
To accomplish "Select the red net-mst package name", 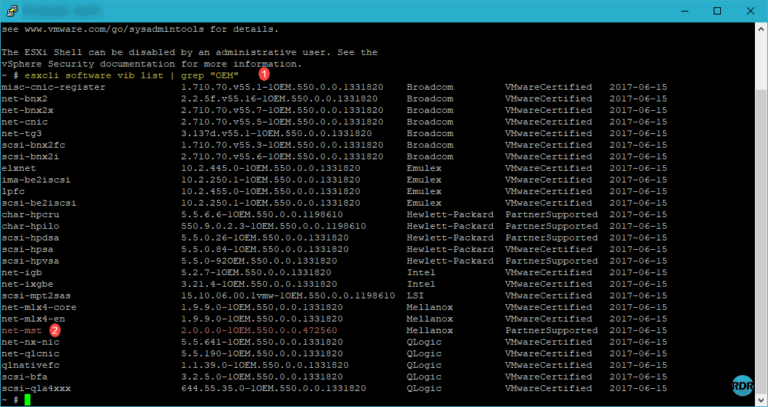I will [x=22, y=331].
